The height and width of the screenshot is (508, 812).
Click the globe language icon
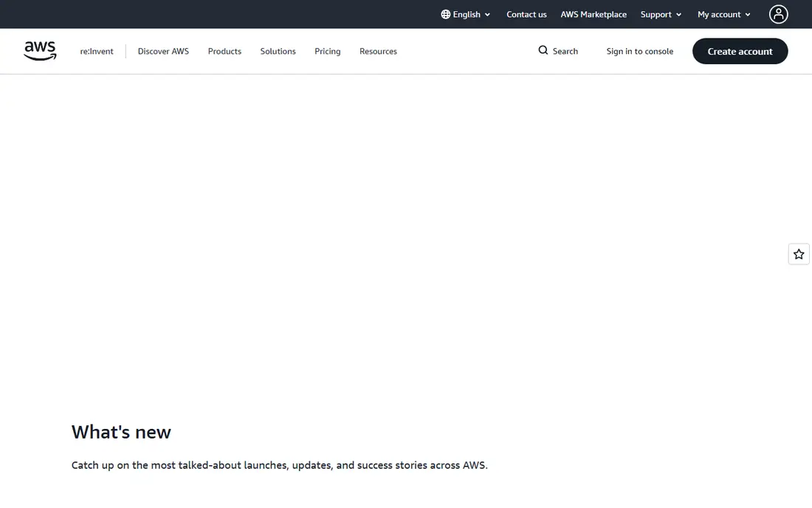pos(445,15)
